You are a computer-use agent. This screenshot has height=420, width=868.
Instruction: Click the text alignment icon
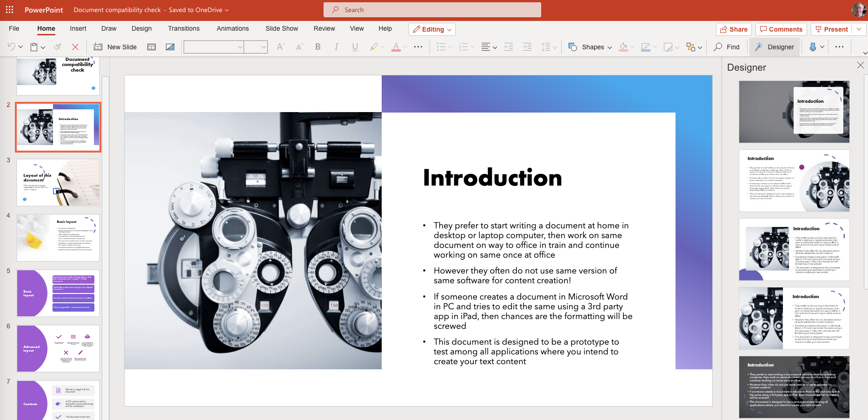point(486,47)
